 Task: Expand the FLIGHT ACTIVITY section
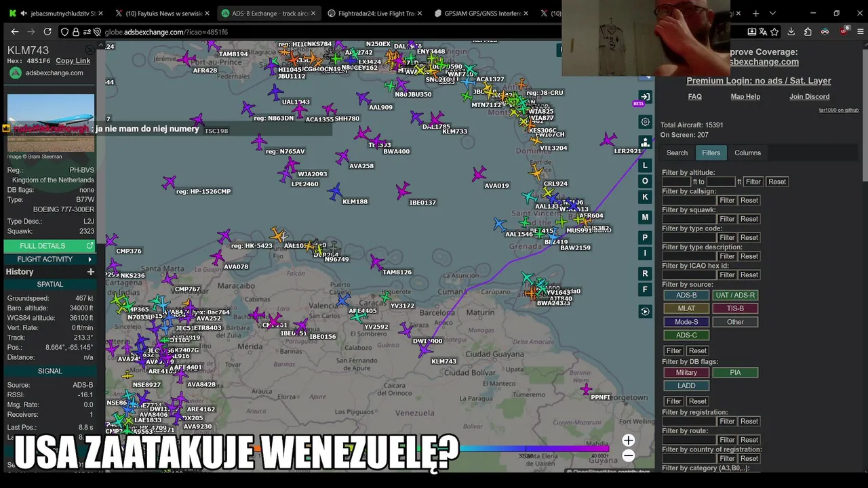pos(50,259)
